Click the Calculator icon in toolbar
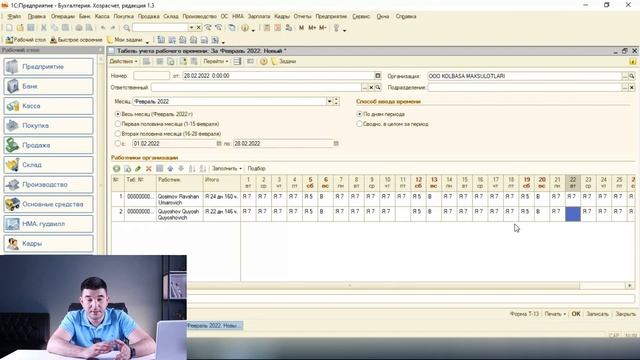Screen dimensions: 640x360 267,28
